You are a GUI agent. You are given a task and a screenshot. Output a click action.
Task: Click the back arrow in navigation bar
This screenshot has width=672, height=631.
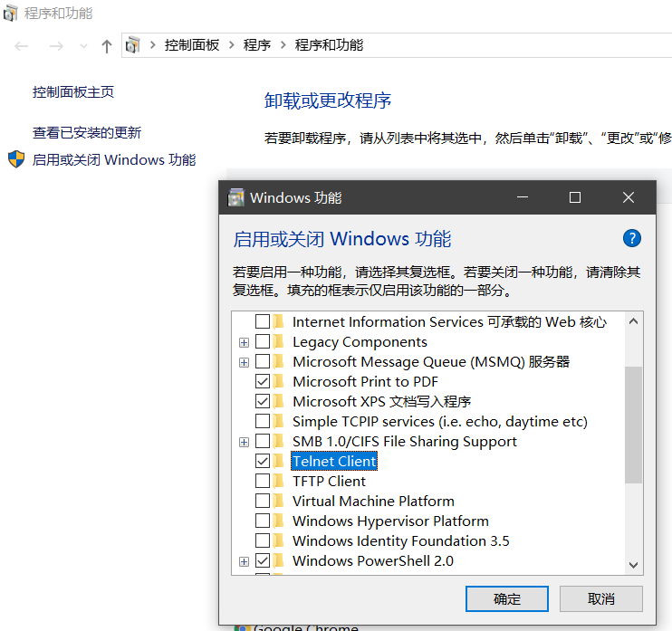click(22, 45)
